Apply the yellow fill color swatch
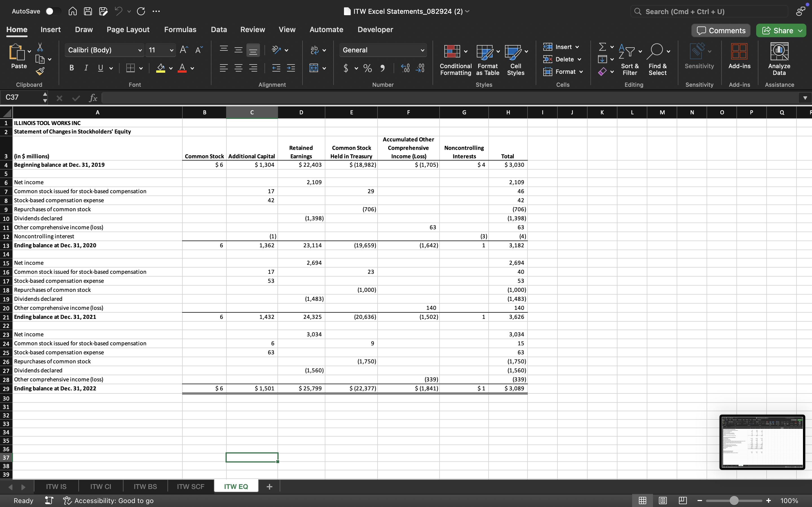 [x=161, y=68]
